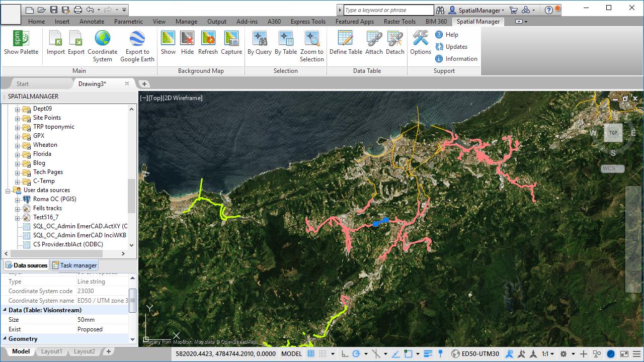The width and height of the screenshot is (644, 362).
Task: Collapse the Geometry properties section
Action: coord(5,339)
